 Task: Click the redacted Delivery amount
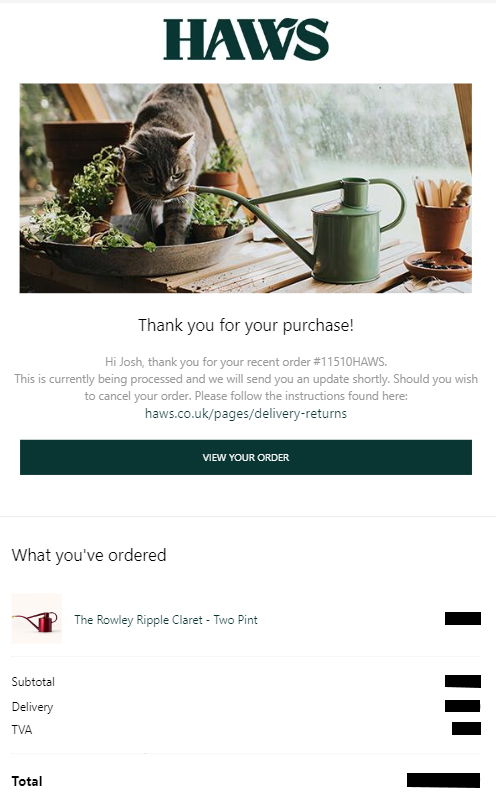click(x=462, y=706)
